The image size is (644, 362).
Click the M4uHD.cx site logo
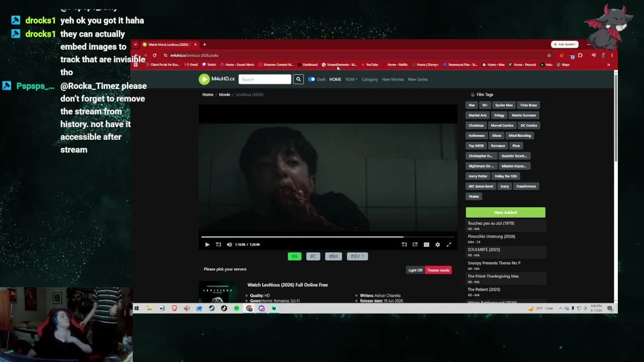[217, 79]
